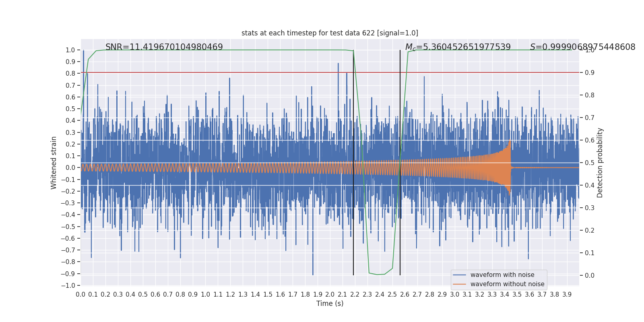The width and height of the screenshot is (644, 322).
Task: Click the second black vertical marker line near 2.55 s
Action: coord(400,163)
